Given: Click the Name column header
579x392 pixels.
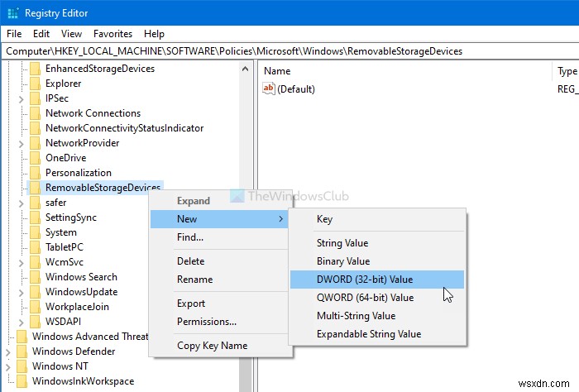Looking at the screenshot, I should point(405,71).
